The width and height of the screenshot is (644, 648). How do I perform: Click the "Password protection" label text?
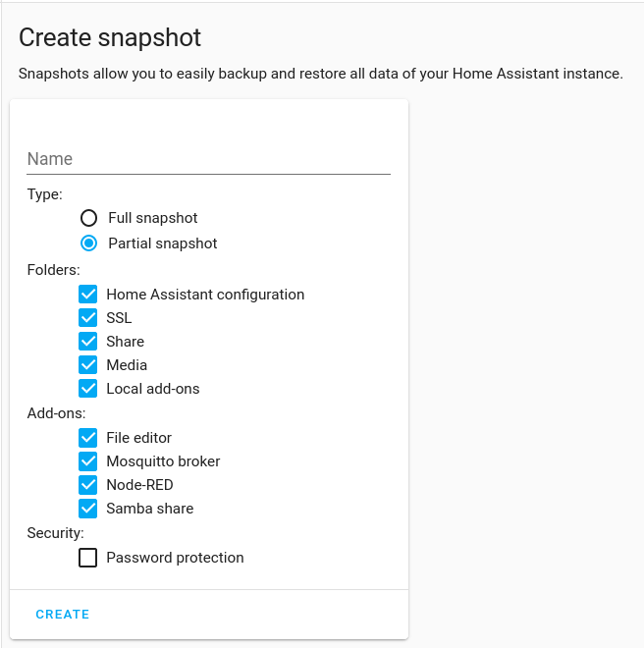click(x=175, y=558)
